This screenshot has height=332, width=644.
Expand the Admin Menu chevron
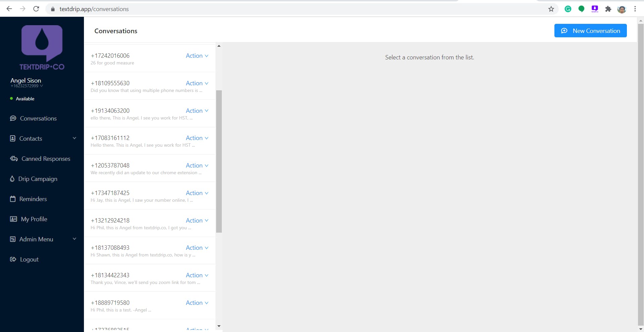tap(75, 239)
